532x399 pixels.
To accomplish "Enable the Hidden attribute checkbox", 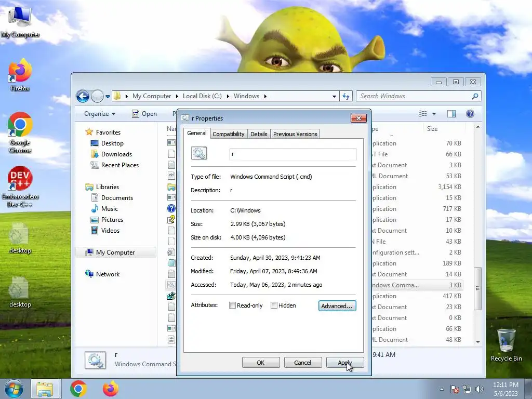I will pos(274,305).
